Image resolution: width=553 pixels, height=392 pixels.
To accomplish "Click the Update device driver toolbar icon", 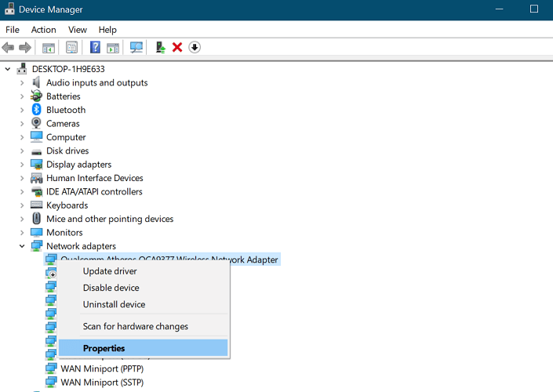I will (161, 47).
